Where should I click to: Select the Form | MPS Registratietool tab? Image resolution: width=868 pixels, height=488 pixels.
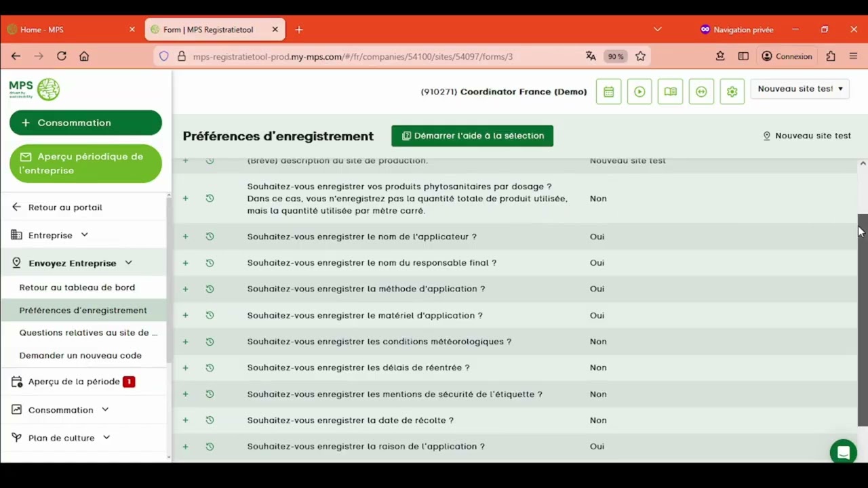click(215, 30)
